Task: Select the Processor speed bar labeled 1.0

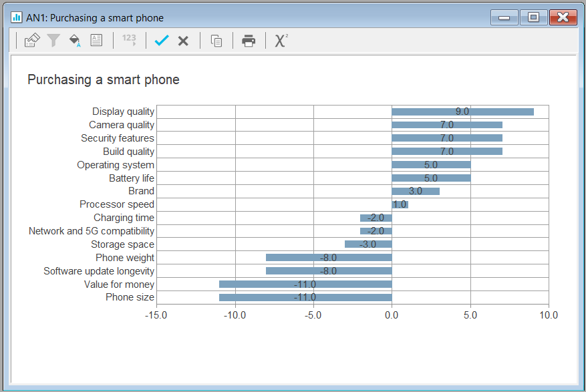Action: click(x=400, y=204)
